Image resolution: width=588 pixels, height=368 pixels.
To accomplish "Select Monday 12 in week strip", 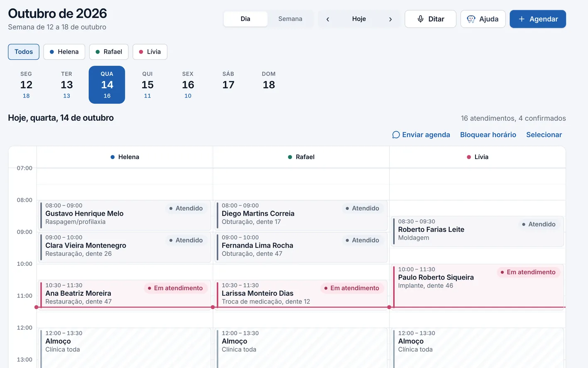I will [26, 85].
